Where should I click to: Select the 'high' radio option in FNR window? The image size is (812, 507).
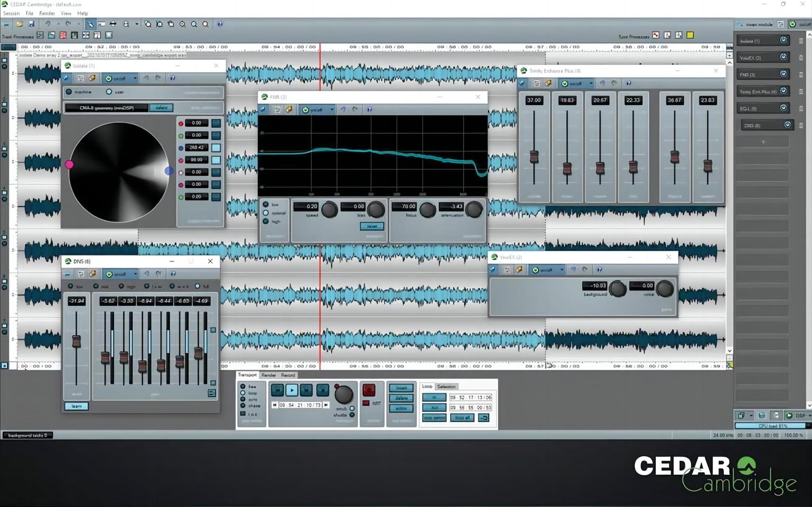coord(266,221)
